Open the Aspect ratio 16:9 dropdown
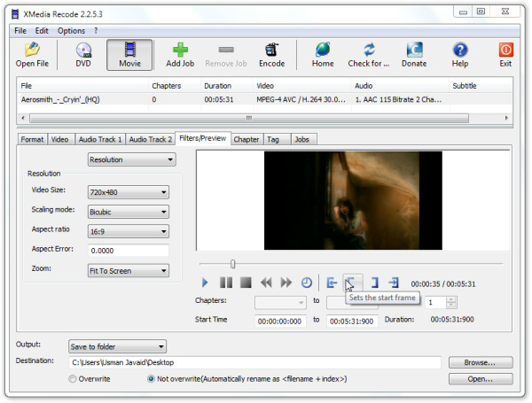 point(129,231)
